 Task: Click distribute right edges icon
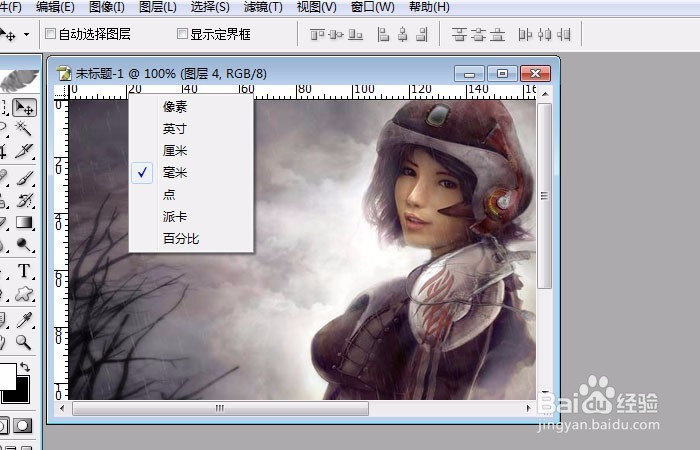(x=564, y=34)
